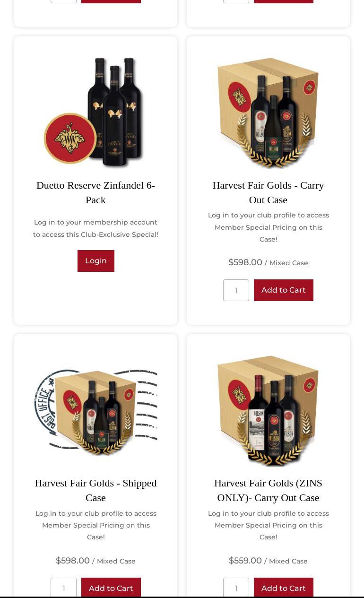Viewport: 364px width, 598px height.
Task: Focus quantity field for Shipped Case
Action: 63,588
